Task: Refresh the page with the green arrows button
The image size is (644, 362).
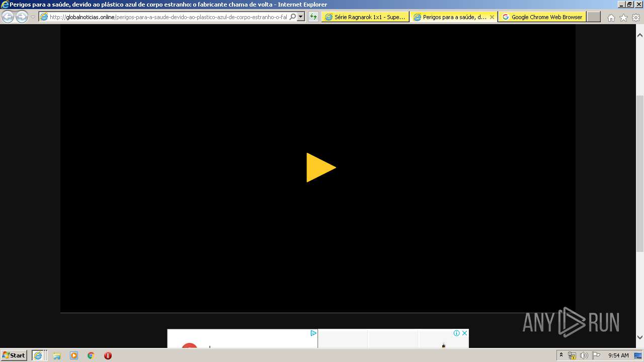Action: [x=313, y=17]
